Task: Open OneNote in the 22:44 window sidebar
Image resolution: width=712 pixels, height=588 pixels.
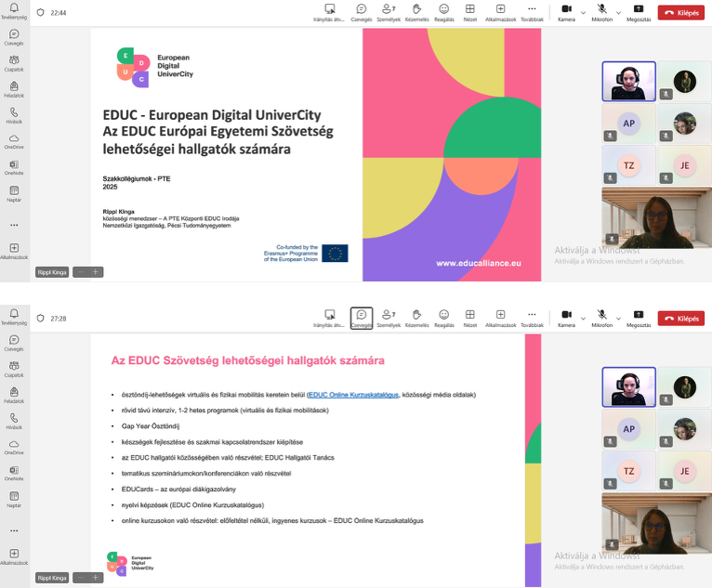Action: [x=14, y=167]
